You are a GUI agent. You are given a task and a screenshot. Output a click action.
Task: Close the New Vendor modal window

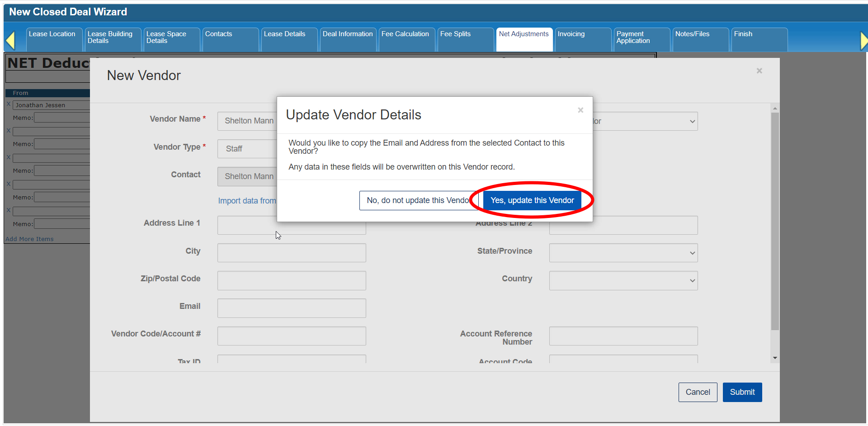[759, 71]
